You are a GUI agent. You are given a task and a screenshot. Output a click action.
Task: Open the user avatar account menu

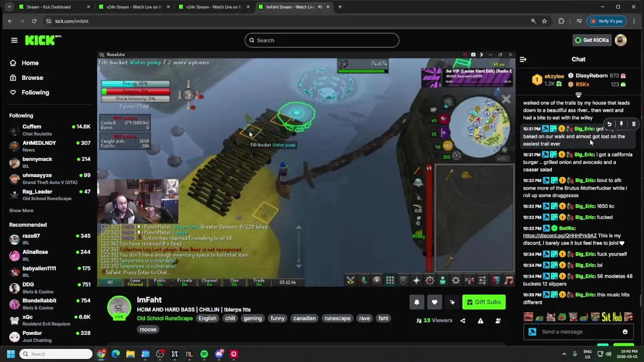621,40
